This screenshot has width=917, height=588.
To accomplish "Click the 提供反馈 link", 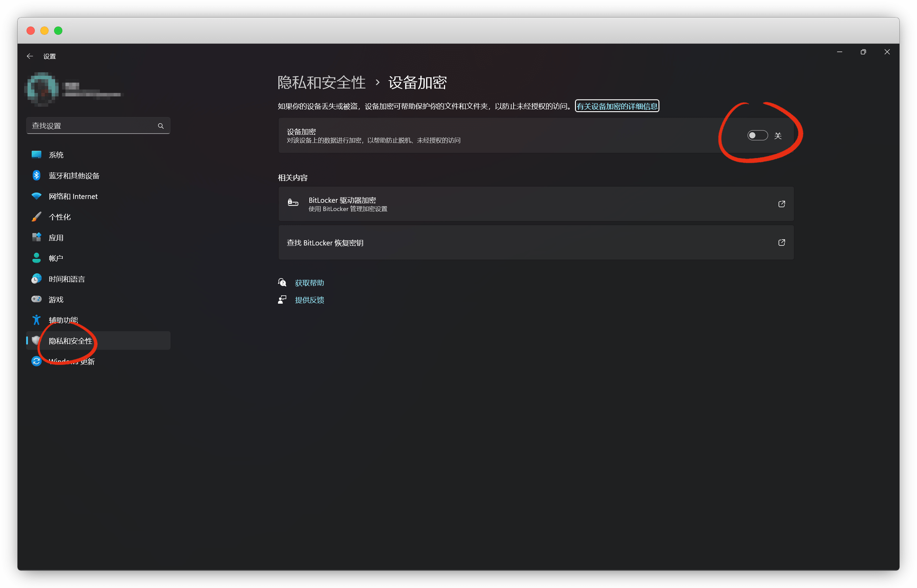I will click(x=309, y=300).
